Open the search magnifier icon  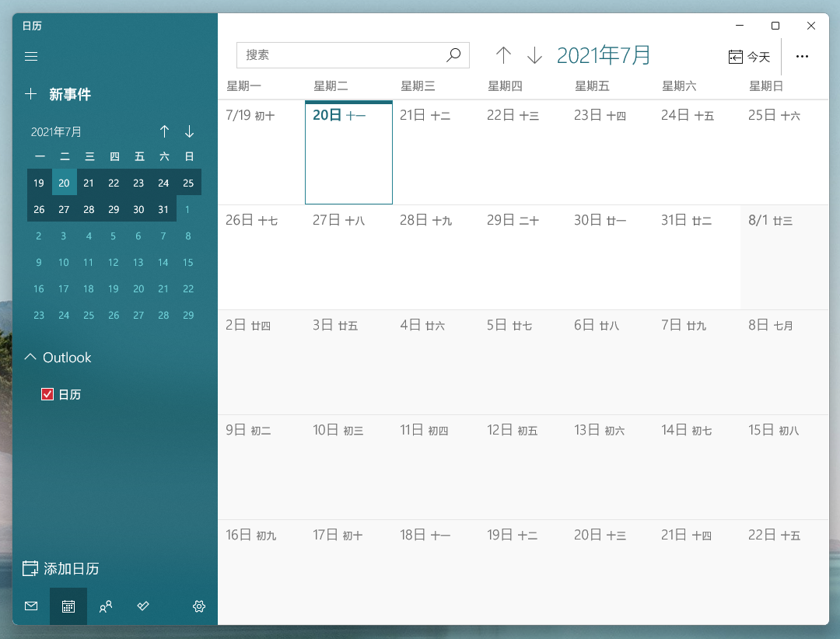click(453, 55)
